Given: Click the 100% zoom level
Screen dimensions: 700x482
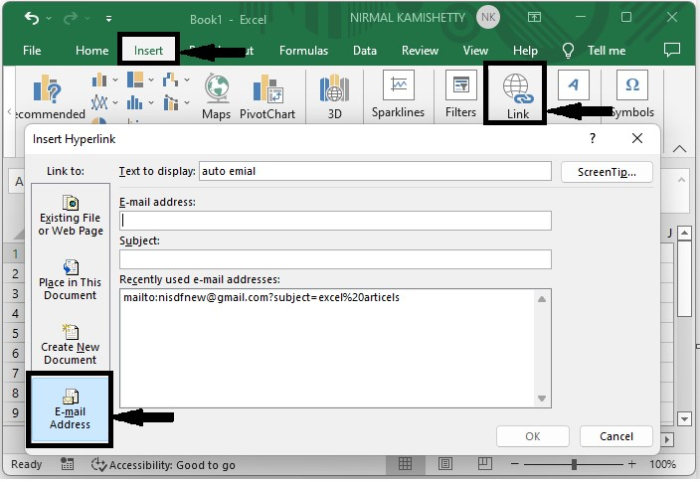Looking at the screenshot, I should (662, 464).
